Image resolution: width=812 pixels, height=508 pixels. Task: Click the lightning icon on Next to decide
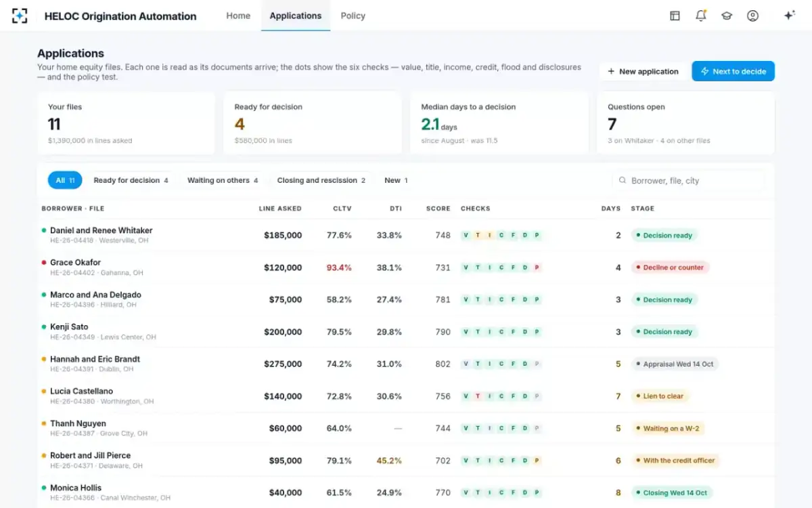point(704,71)
